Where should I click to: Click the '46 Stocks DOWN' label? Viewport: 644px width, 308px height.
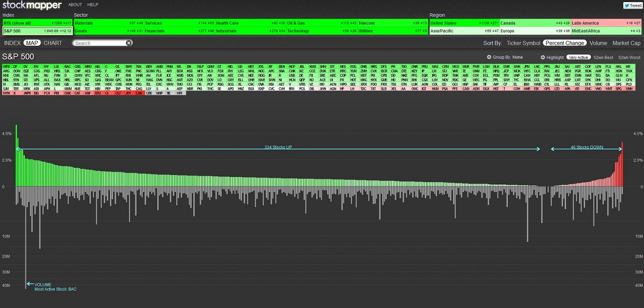(x=587, y=147)
